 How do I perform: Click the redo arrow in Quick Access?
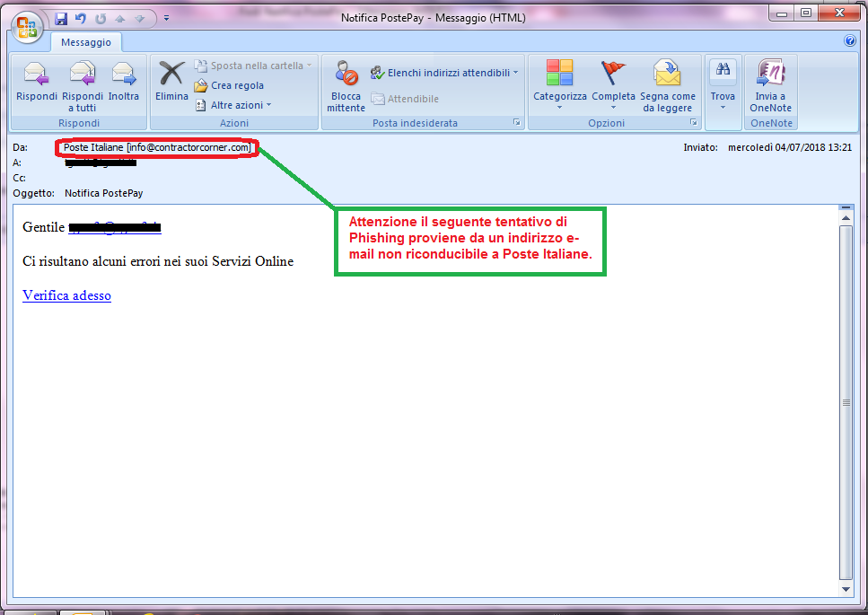coord(101,18)
